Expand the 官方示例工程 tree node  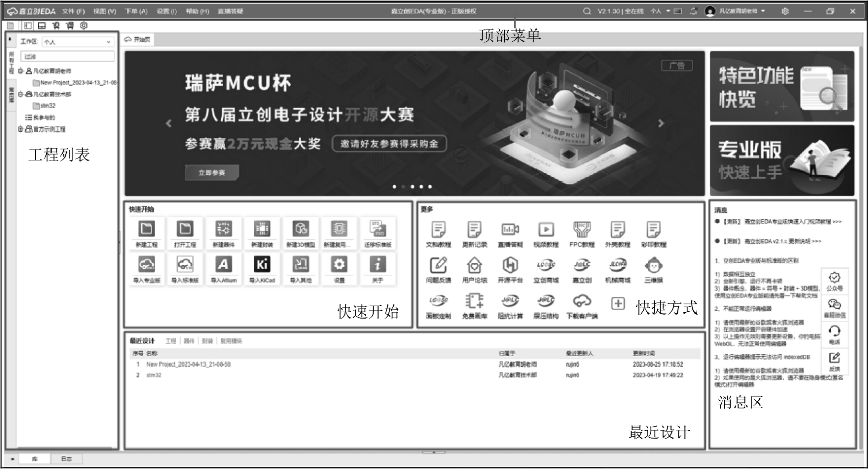pyautogui.click(x=21, y=129)
